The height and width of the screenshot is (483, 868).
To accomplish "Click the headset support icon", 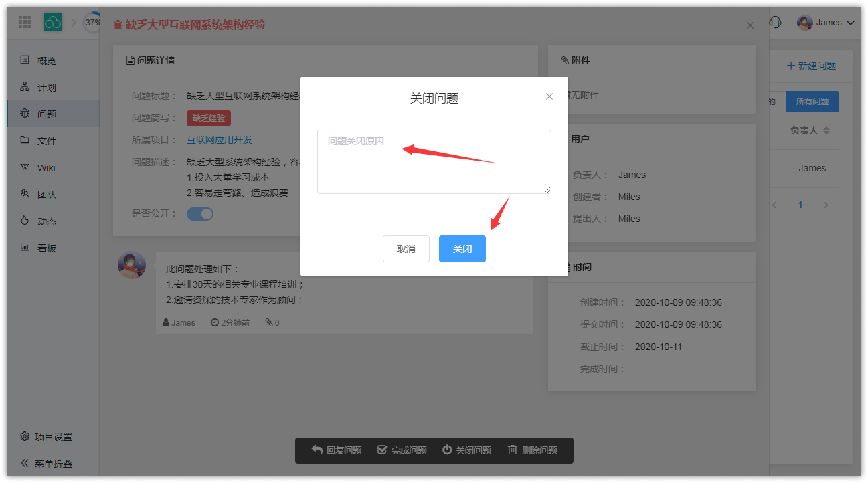I will tap(775, 22).
